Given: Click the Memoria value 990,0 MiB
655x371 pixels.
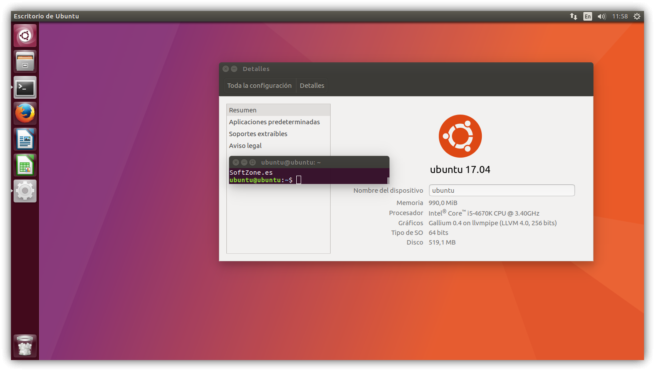Looking at the screenshot, I should [443, 203].
